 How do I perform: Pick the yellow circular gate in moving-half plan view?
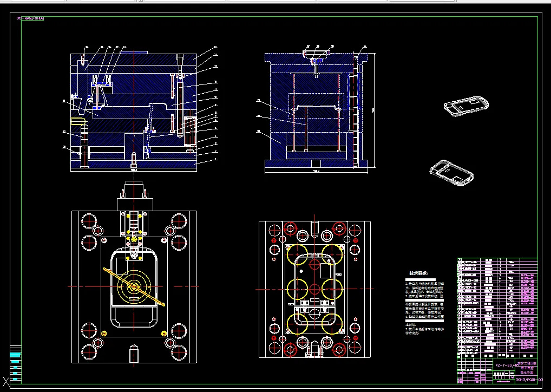(134, 287)
